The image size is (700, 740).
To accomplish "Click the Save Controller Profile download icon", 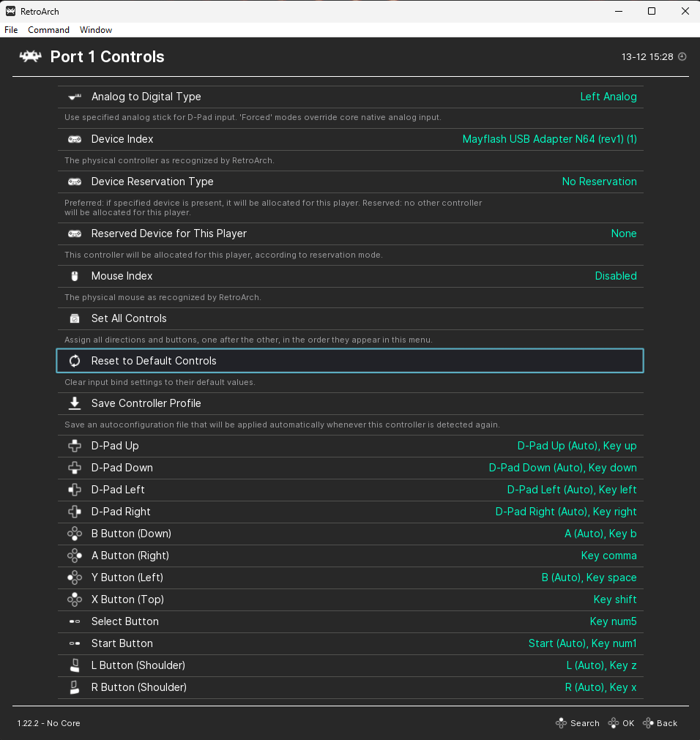I will (x=75, y=403).
